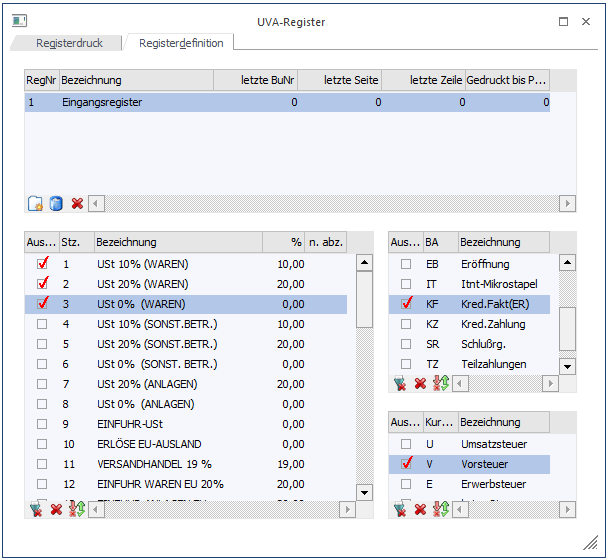Click sort arrows icon below Kurzzeichen tax list
Viewport: 607px width, 559px height.
pyautogui.click(x=440, y=510)
